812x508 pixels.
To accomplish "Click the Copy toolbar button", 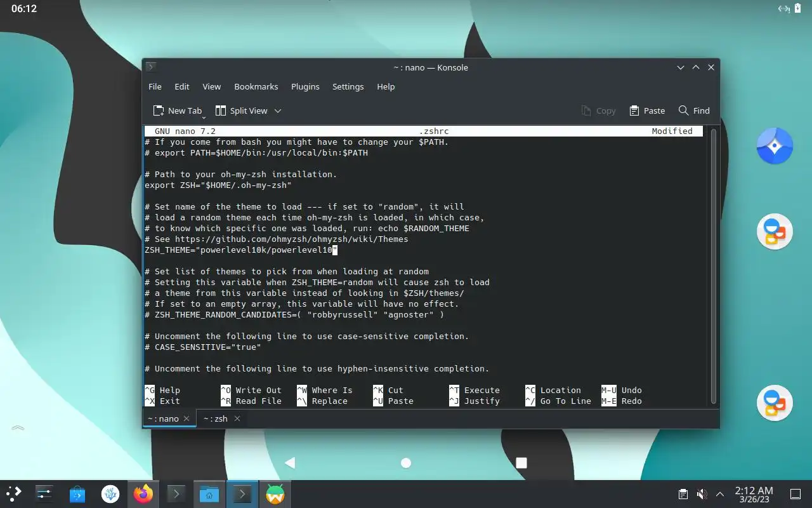I will pyautogui.click(x=598, y=110).
